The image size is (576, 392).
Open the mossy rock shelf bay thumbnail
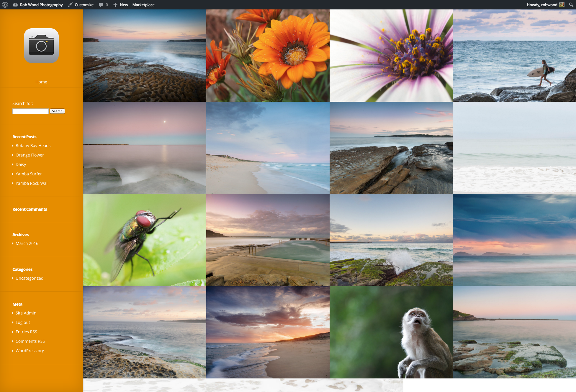click(x=514, y=332)
